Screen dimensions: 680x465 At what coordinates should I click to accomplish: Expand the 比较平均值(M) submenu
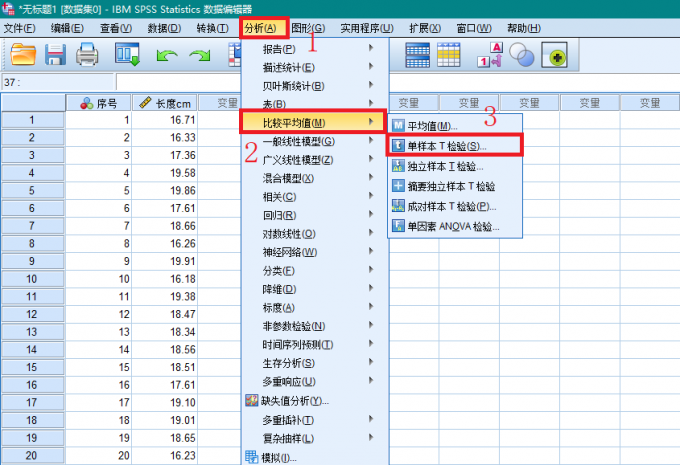[x=313, y=123]
